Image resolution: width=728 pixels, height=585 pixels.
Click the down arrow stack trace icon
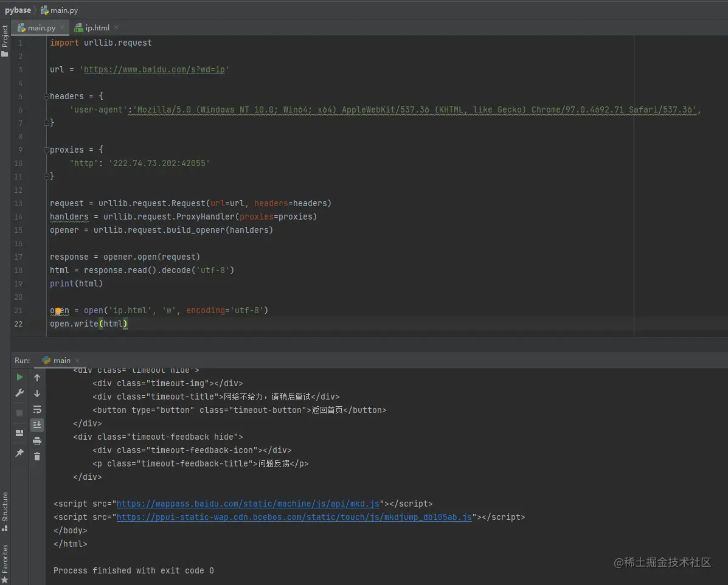tap(37, 393)
